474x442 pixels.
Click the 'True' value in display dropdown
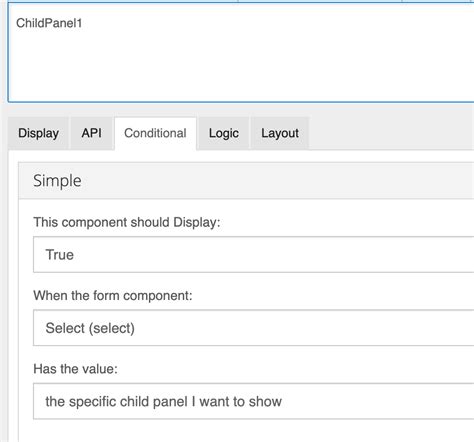pos(60,255)
